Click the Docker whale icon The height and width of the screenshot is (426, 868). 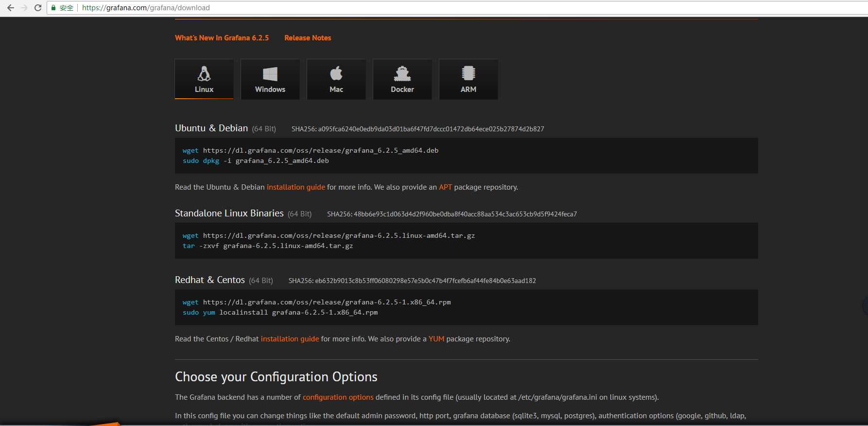402,73
